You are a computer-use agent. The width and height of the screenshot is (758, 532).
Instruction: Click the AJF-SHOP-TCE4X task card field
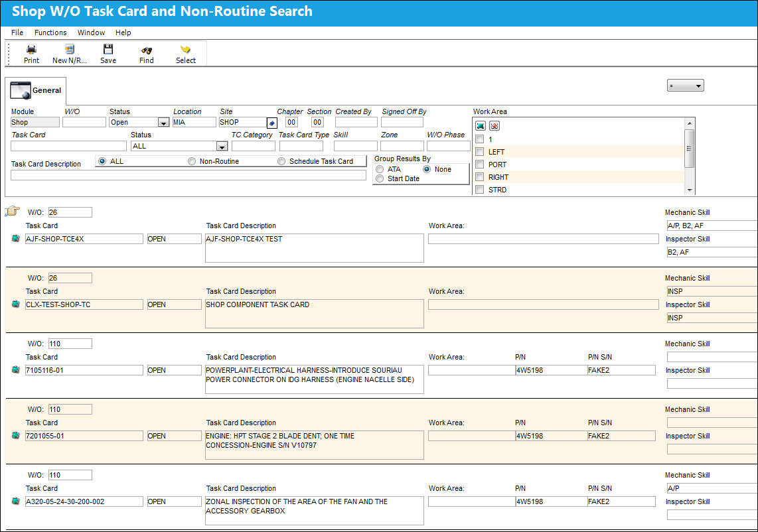tap(84, 239)
